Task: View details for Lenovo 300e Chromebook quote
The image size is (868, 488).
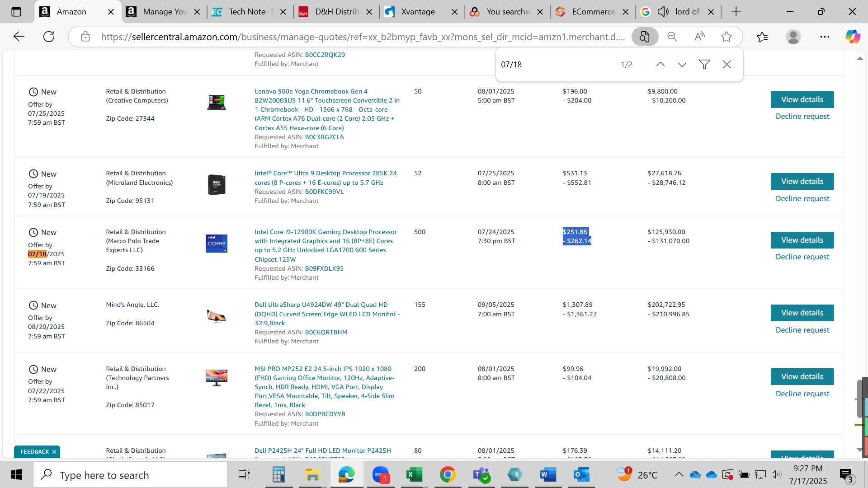Action: point(802,99)
